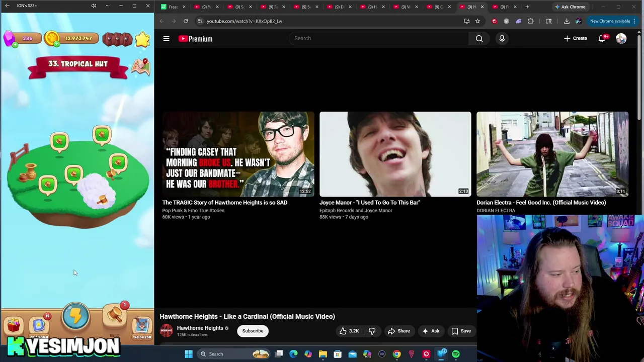This screenshot has height=362, width=644.
Task: Open the village map icon in the game
Action: pos(141,67)
